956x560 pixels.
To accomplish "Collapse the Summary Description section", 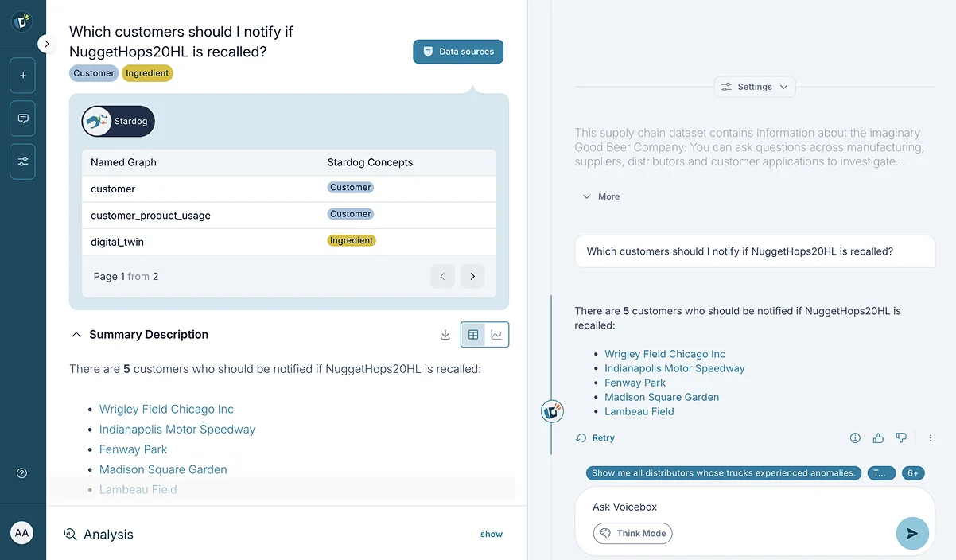I will point(76,335).
